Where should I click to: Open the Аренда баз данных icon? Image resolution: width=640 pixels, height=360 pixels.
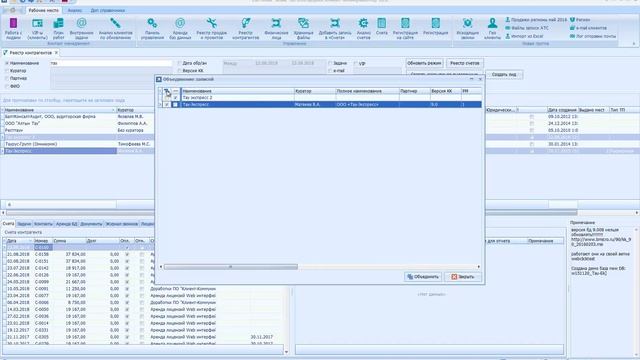coord(180,28)
